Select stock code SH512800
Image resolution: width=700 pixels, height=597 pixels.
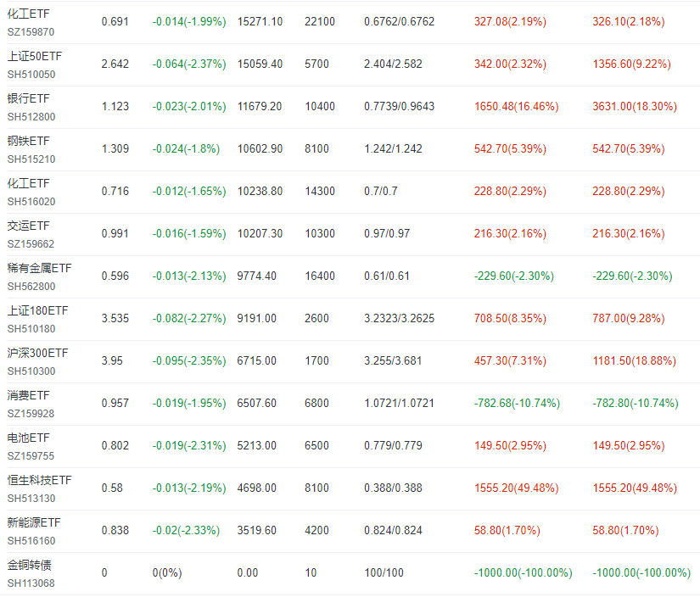click(31, 117)
